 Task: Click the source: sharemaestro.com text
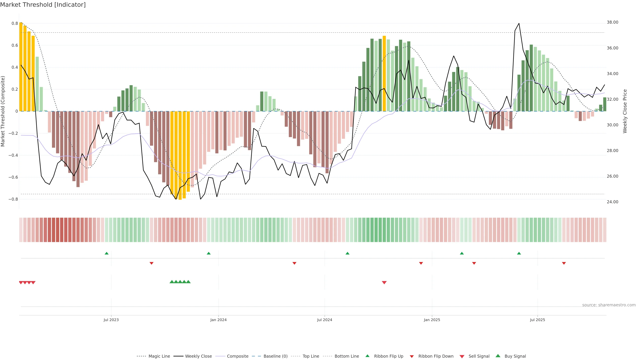tap(609, 305)
